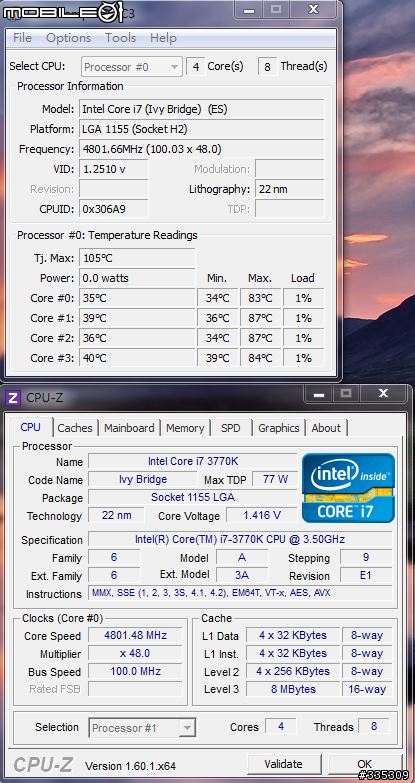415x783 pixels.
Task: Click the Lithography value '22 nm' in Core Temp
Action: (x=290, y=189)
